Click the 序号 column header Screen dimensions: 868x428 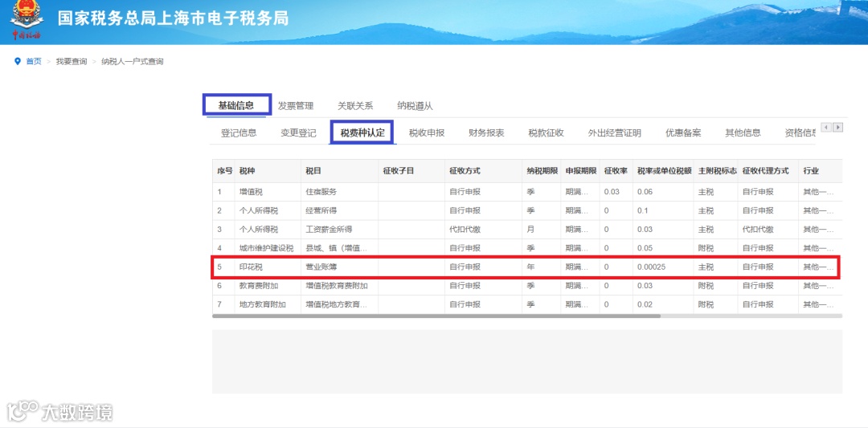coord(224,171)
